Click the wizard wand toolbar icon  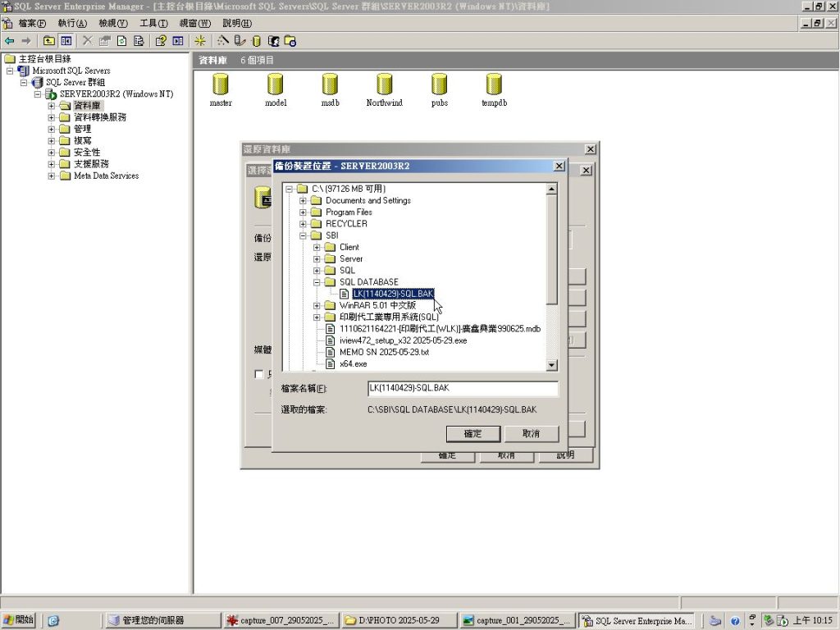[223, 40]
